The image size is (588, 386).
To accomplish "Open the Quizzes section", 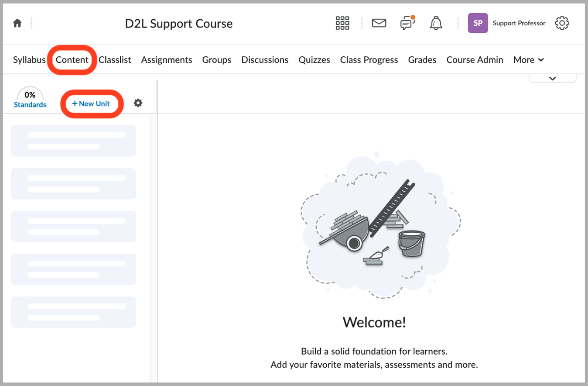I will click(x=314, y=60).
